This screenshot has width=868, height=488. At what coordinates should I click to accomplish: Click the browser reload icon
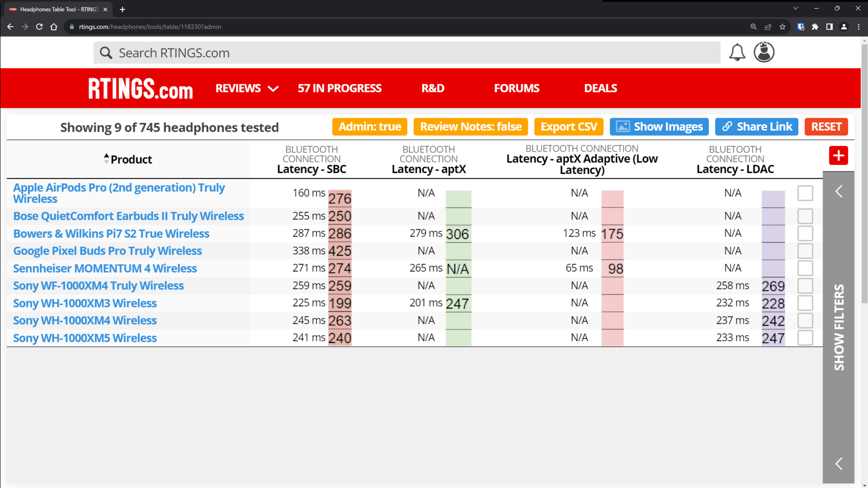[39, 27]
